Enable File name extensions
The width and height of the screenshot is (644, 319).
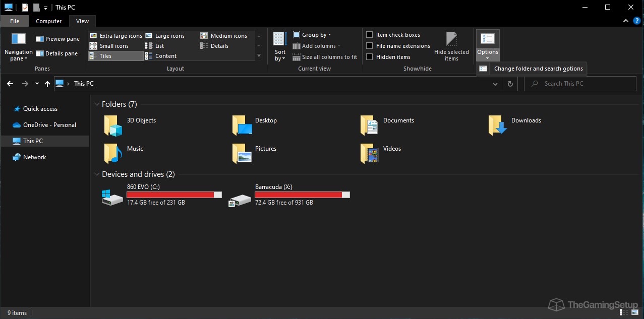pyautogui.click(x=398, y=46)
